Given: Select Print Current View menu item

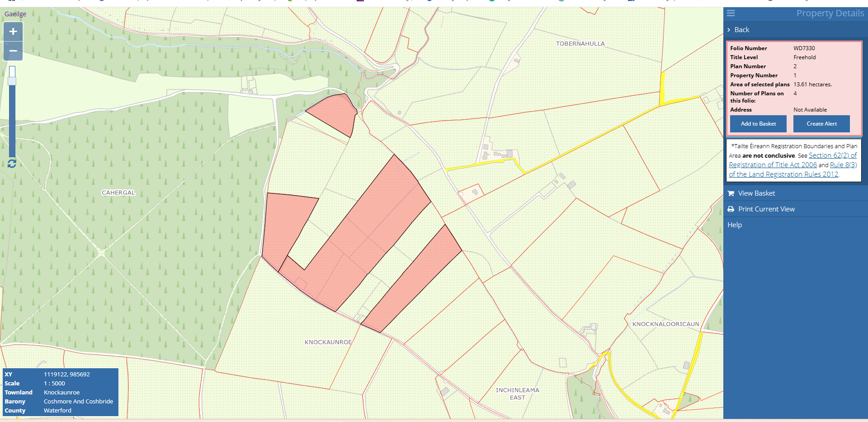Looking at the screenshot, I should coord(766,209).
